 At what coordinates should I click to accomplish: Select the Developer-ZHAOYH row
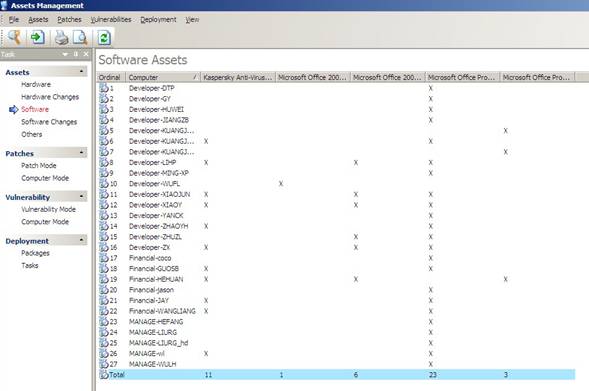coord(336,226)
